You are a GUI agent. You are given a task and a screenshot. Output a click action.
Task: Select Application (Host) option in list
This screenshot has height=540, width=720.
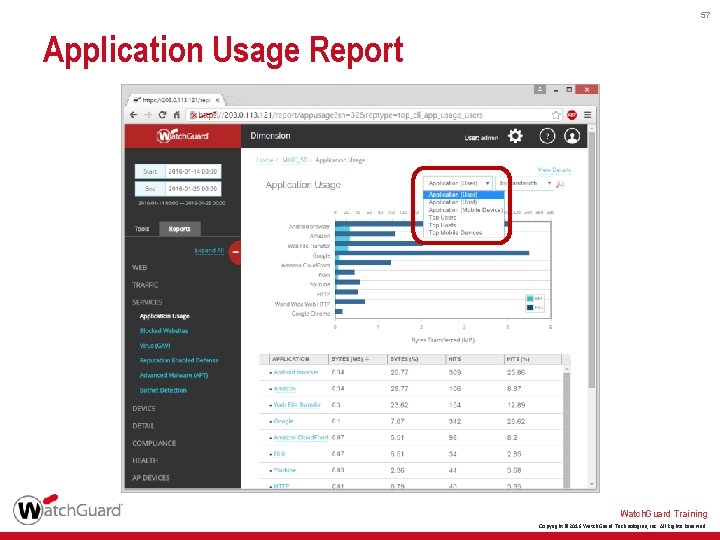(x=464, y=202)
